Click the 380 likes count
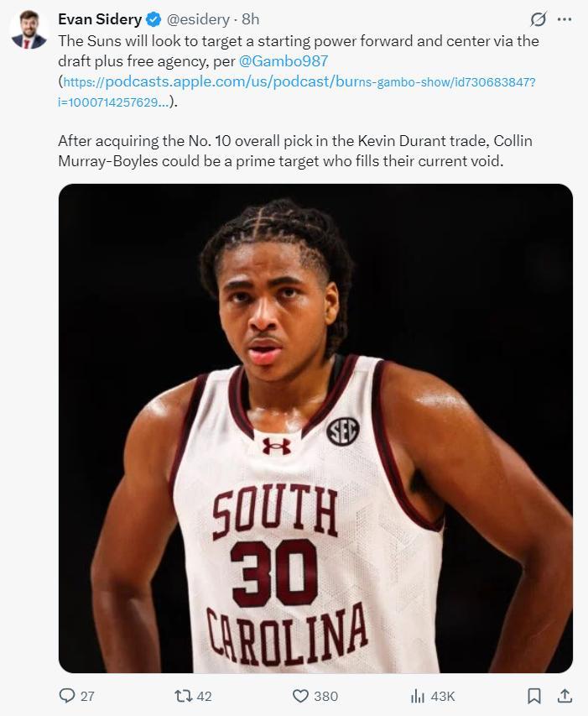The image size is (588, 716). (325, 696)
